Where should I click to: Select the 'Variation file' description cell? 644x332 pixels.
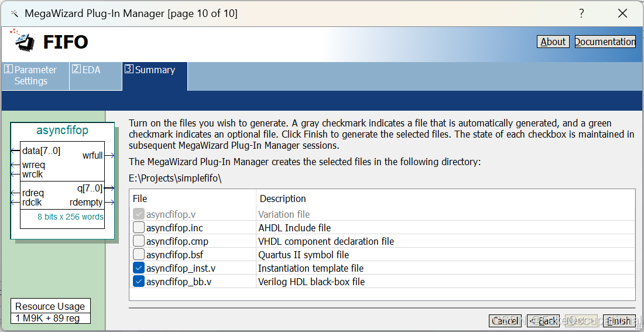pos(284,214)
